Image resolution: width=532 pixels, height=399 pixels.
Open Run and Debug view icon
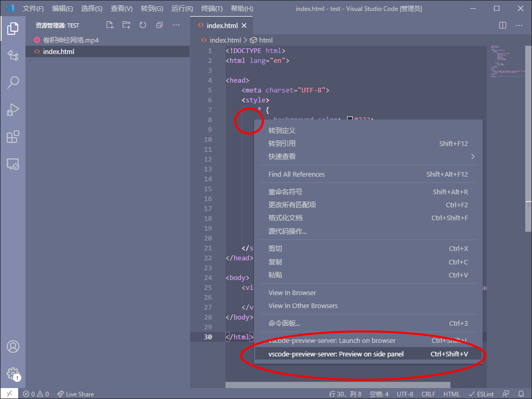point(13,110)
